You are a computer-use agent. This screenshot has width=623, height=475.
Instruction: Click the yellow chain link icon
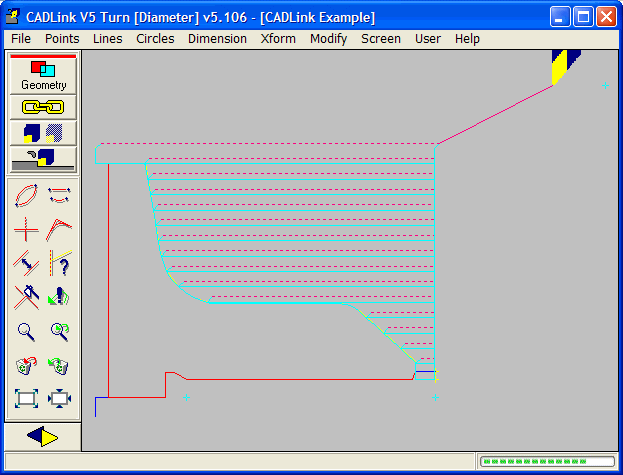pyautogui.click(x=43, y=107)
